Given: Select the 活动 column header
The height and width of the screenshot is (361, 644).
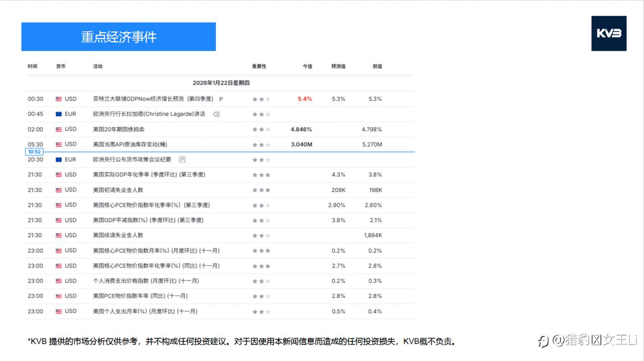Looking at the screenshot, I should pyautogui.click(x=97, y=66).
